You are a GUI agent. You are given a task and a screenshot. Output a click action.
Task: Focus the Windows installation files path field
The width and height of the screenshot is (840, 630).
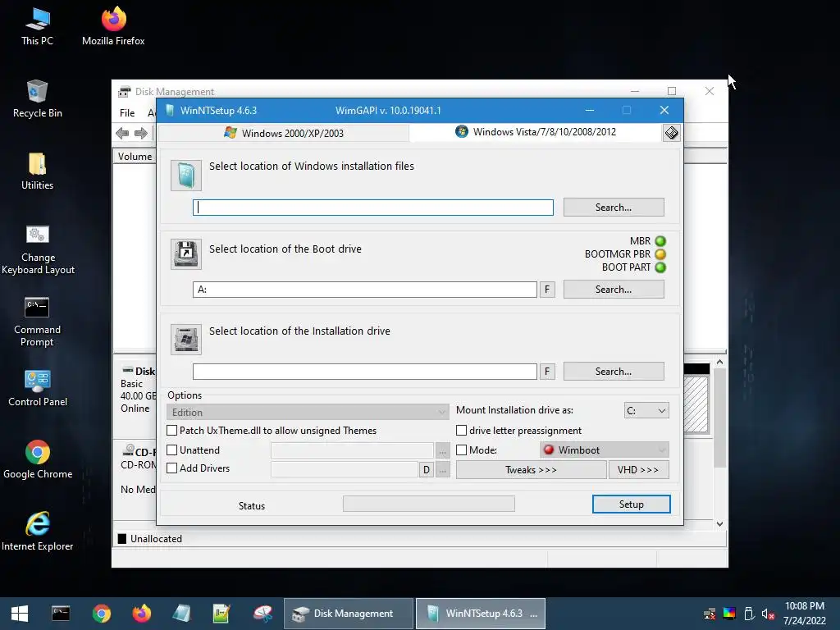373,208
